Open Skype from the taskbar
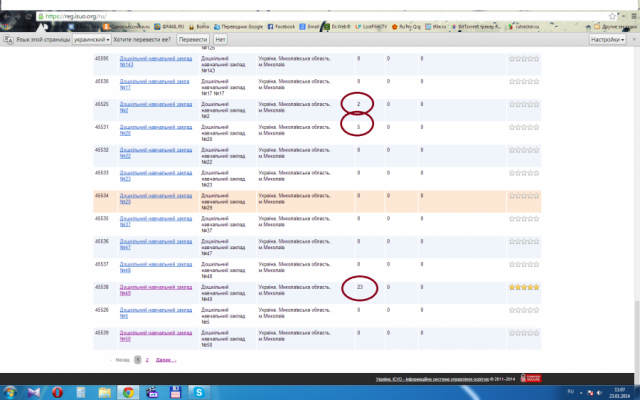Screen dimensions: 640x400 [x=201, y=391]
